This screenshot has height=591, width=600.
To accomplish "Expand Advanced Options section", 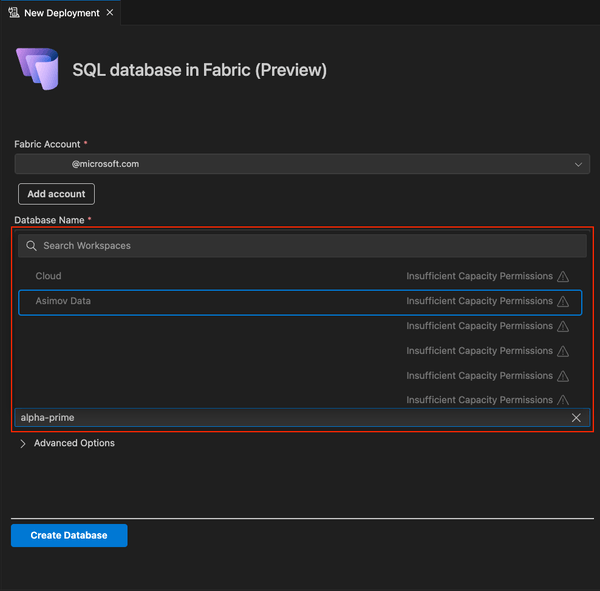I will 23,443.
